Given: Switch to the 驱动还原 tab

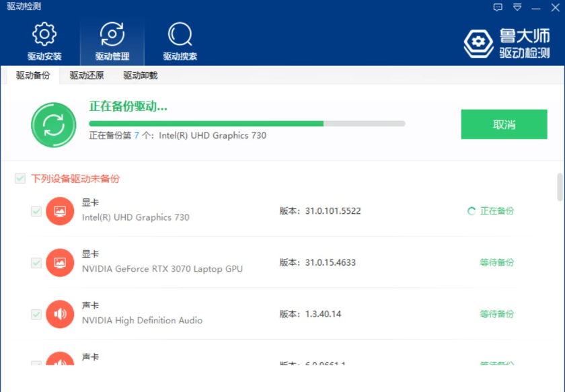Looking at the screenshot, I should pyautogui.click(x=87, y=75).
